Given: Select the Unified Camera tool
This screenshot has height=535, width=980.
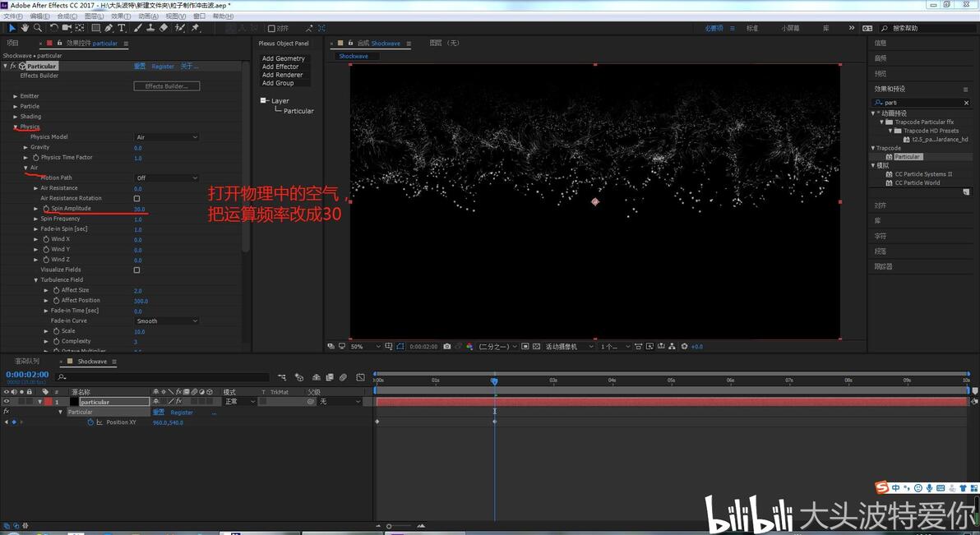Looking at the screenshot, I should (x=67, y=28).
